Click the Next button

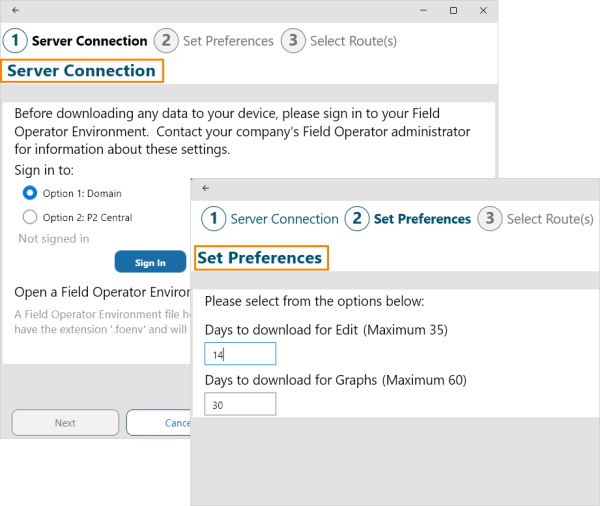(65, 423)
